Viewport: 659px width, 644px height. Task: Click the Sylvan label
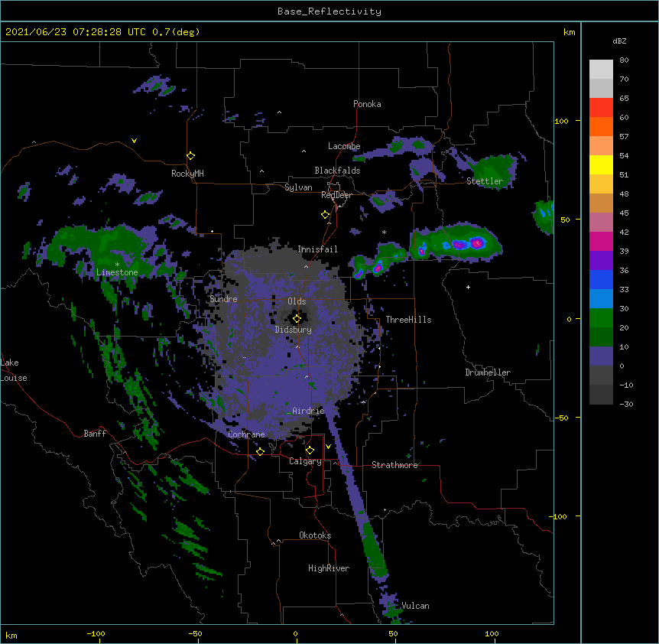(x=298, y=187)
